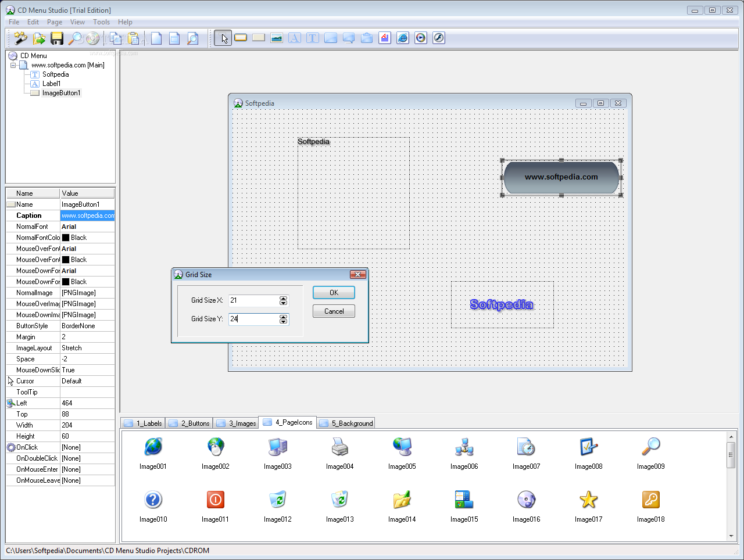Select the Softpedia tree item

tap(55, 74)
